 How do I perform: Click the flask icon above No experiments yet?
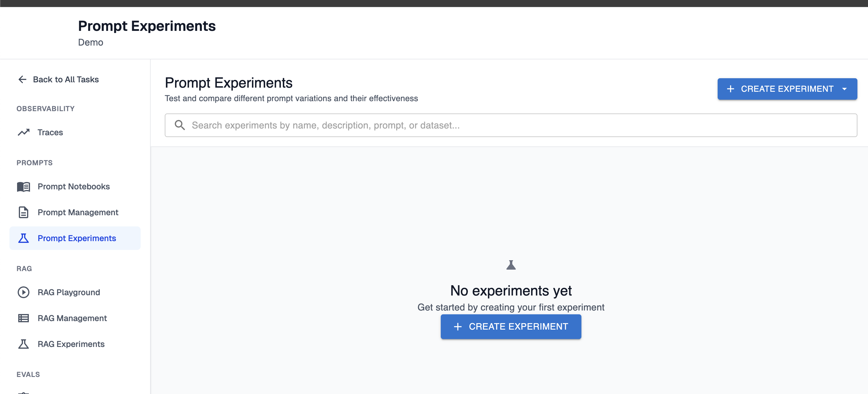[x=511, y=265]
